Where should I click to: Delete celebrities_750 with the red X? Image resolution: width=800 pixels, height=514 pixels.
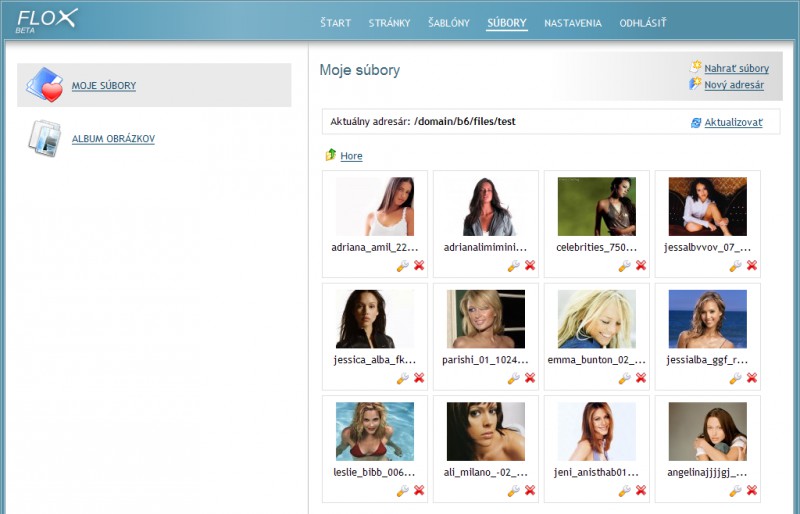[x=641, y=265]
